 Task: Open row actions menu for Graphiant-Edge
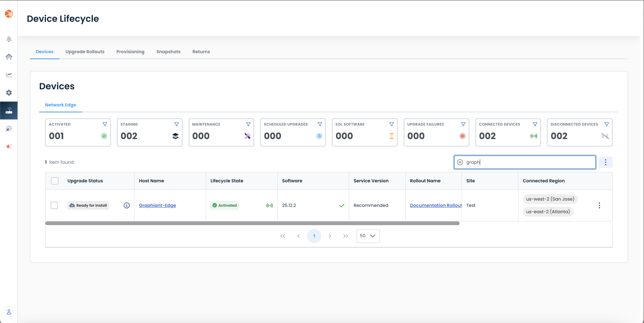coord(599,205)
